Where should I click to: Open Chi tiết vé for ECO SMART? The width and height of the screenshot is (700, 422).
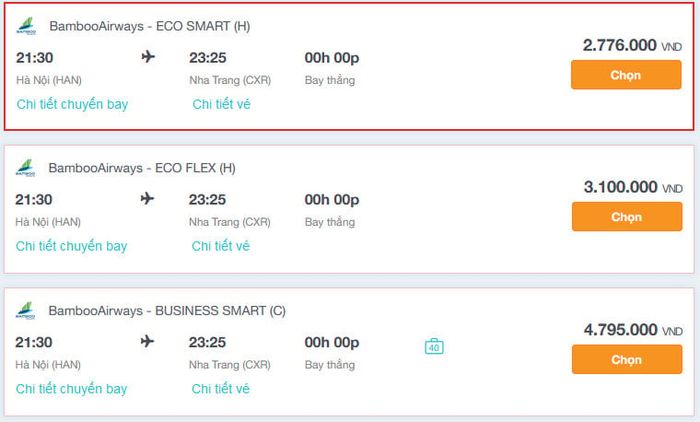tap(221, 104)
